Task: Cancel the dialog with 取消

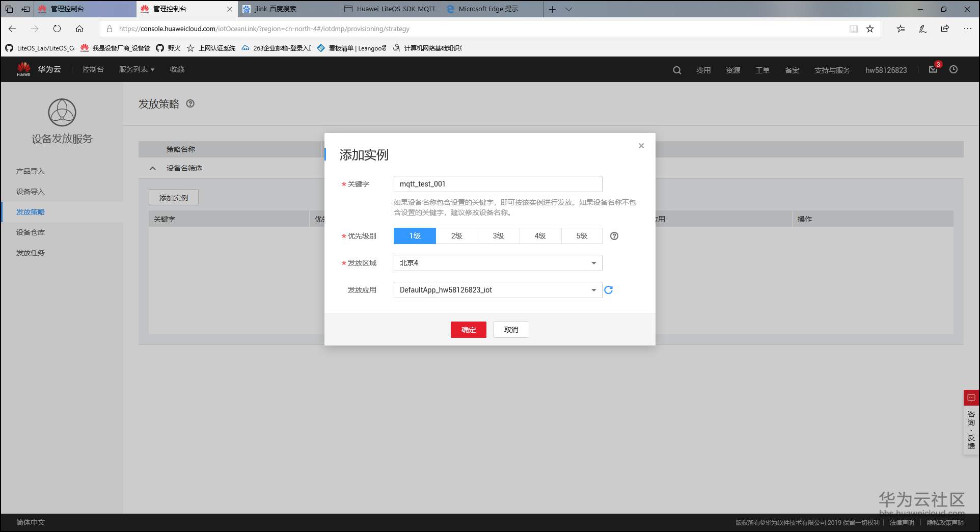Action: 511,330
